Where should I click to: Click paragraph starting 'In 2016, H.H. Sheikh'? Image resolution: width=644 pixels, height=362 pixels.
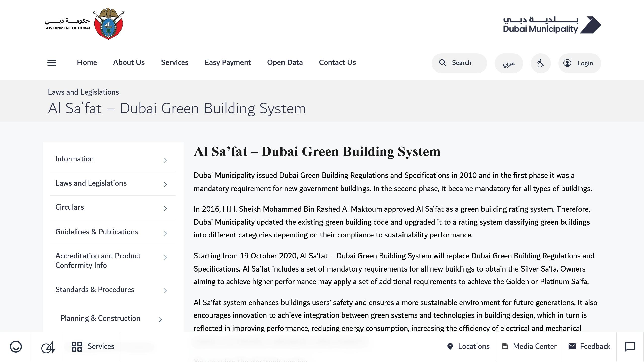click(392, 222)
